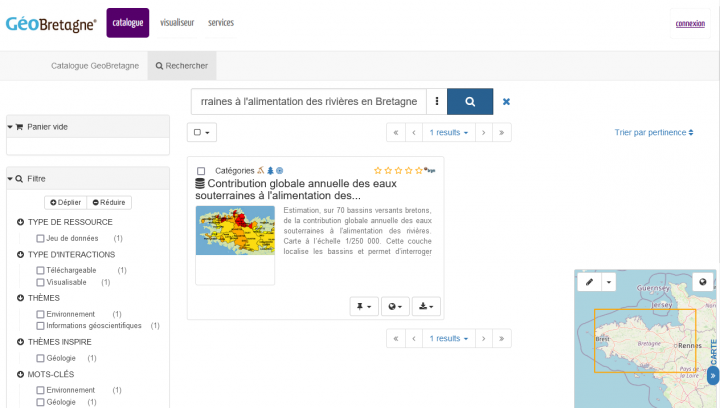Check the Jeu de données filter
The width and height of the screenshot is (720, 408).
tap(40, 239)
